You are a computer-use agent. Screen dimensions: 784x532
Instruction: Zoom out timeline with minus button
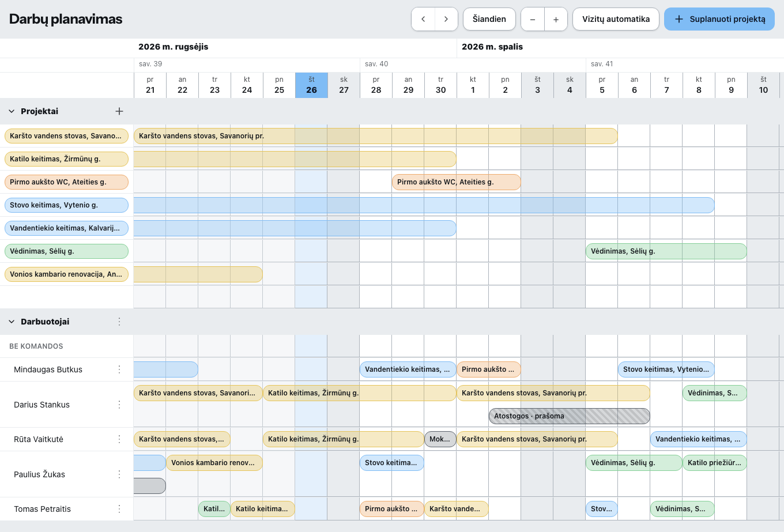533,19
